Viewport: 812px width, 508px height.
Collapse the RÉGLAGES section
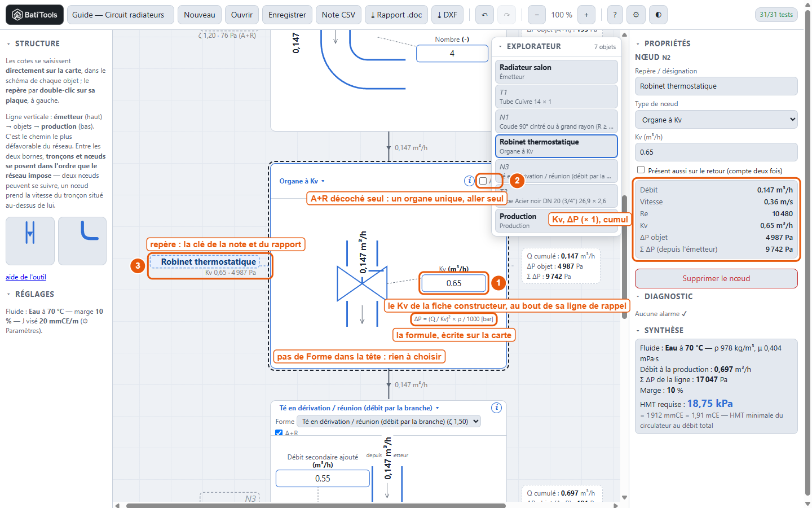(x=30, y=294)
